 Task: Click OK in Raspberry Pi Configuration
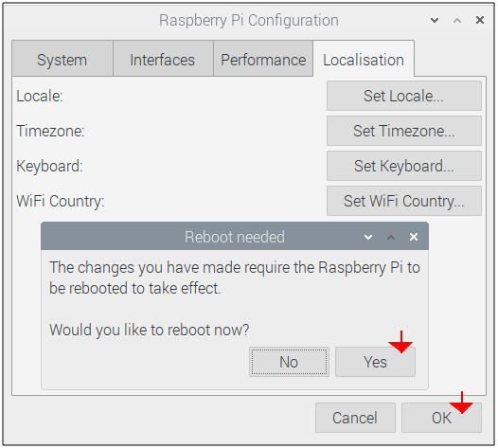tap(441, 418)
